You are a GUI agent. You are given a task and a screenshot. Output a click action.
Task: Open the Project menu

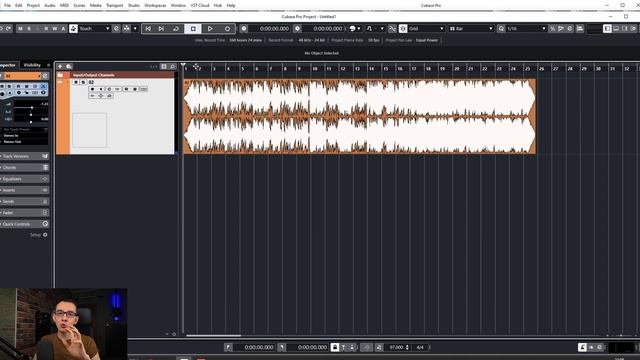pos(33,5)
